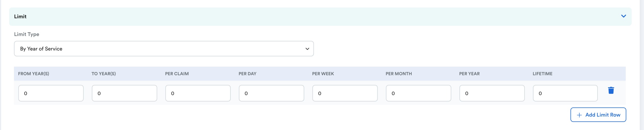Click the PER WEEK column header

[323, 74]
